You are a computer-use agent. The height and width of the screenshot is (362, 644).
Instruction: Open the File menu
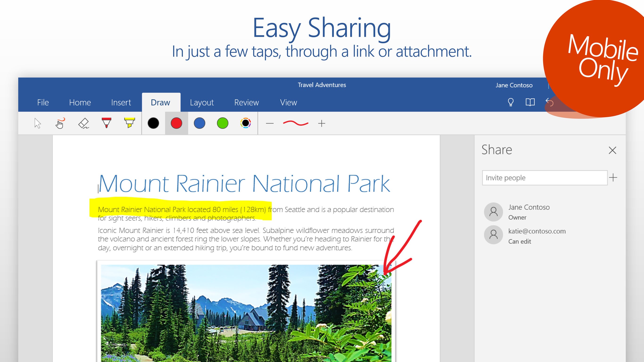(x=43, y=103)
